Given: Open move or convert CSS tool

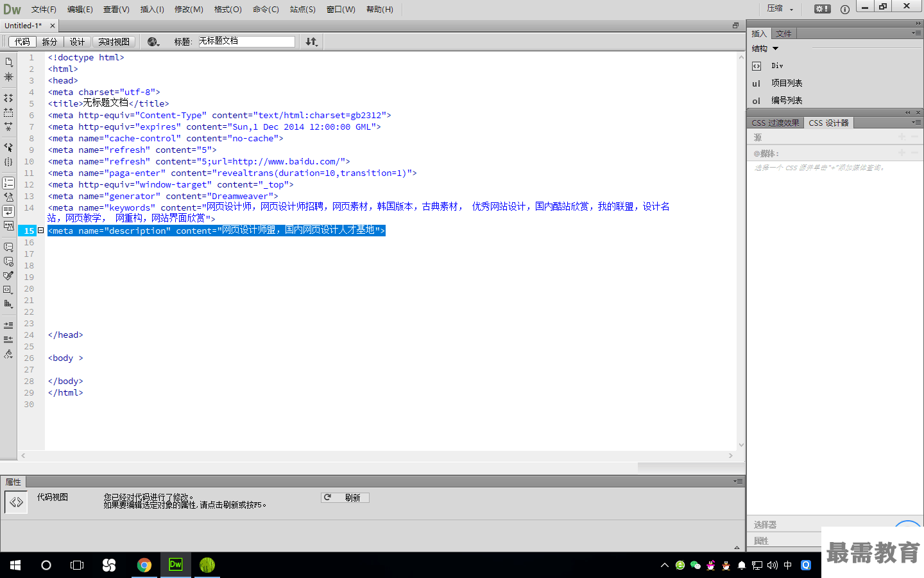Looking at the screenshot, I should coord(8,304).
